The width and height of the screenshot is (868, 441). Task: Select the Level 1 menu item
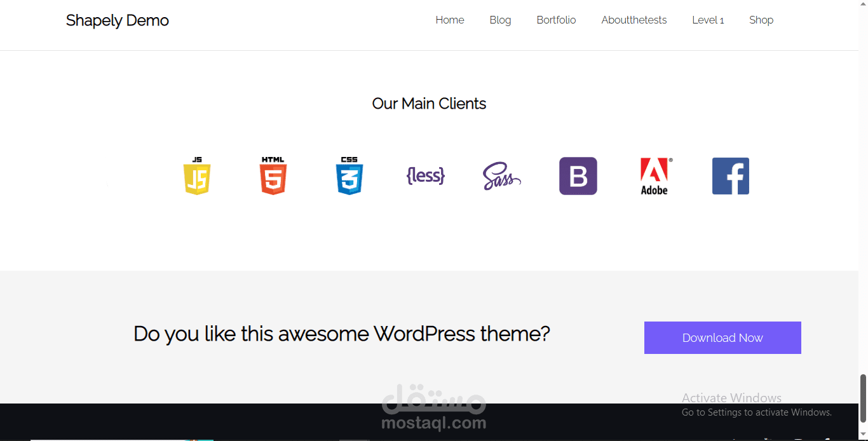click(x=708, y=20)
